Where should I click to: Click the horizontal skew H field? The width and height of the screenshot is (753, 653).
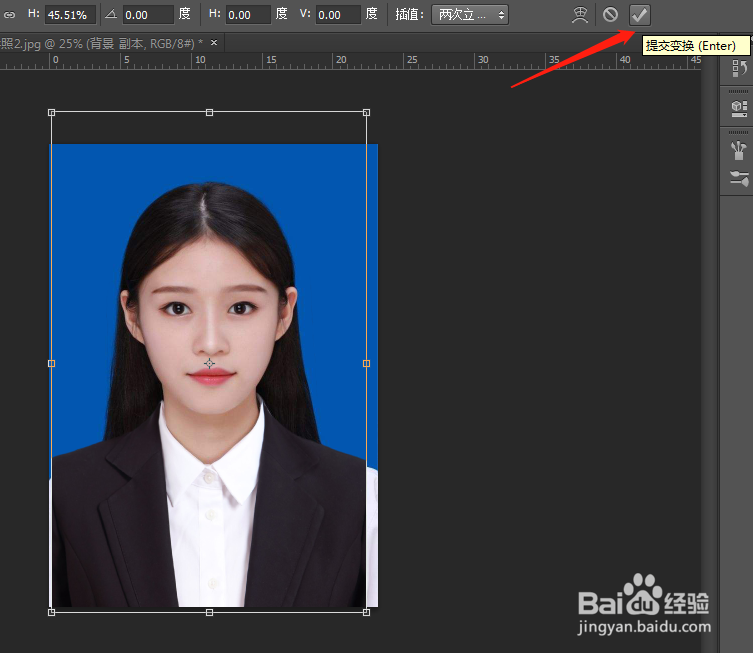[x=248, y=15]
